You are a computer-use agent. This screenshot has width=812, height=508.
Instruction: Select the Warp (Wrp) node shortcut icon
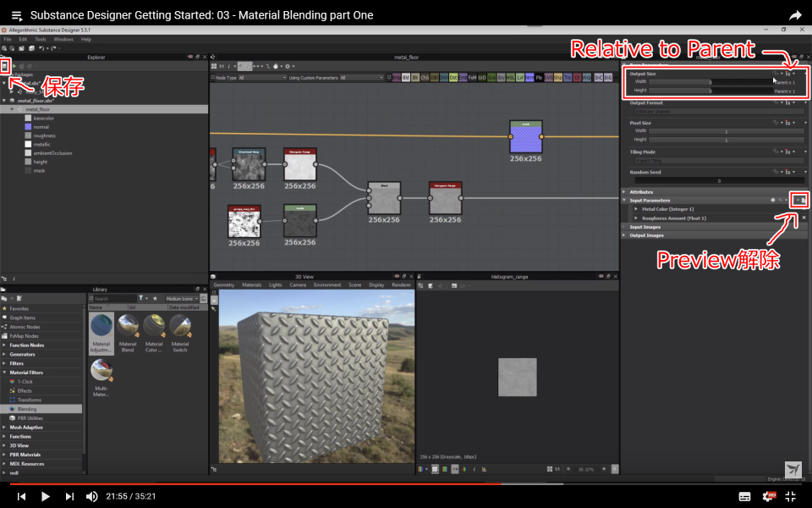[x=587, y=77]
